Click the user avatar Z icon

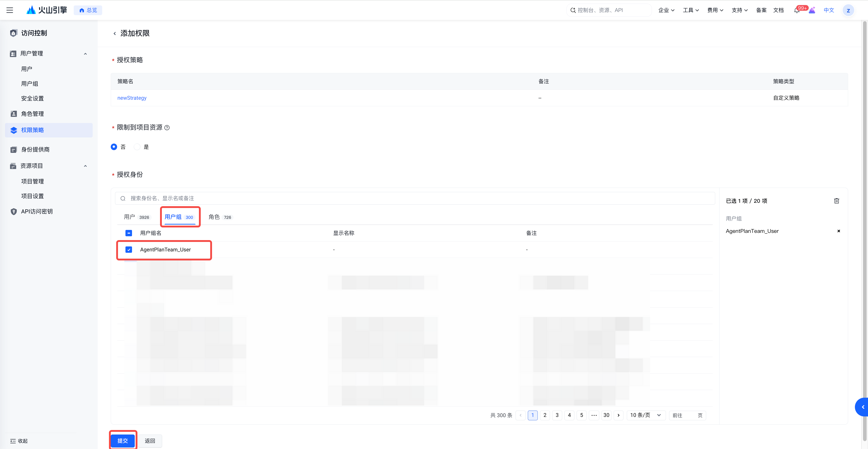point(848,10)
